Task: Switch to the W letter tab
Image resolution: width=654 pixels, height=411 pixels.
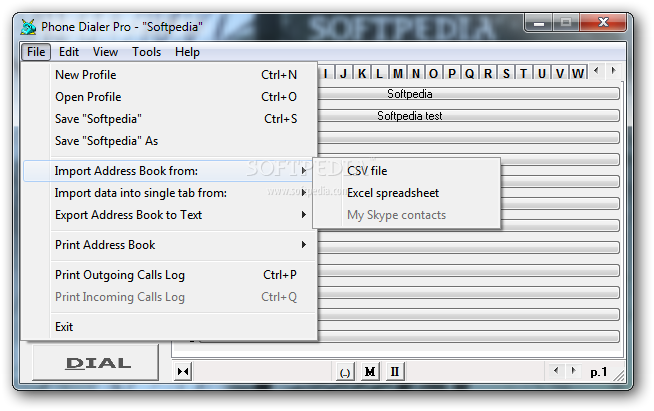Action: pos(578,73)
